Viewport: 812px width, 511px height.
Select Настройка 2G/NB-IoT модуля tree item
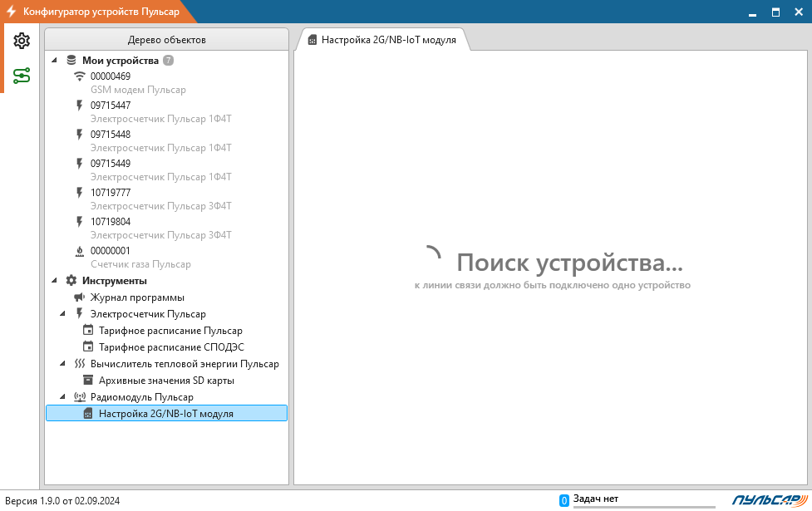tap(166, 413)
